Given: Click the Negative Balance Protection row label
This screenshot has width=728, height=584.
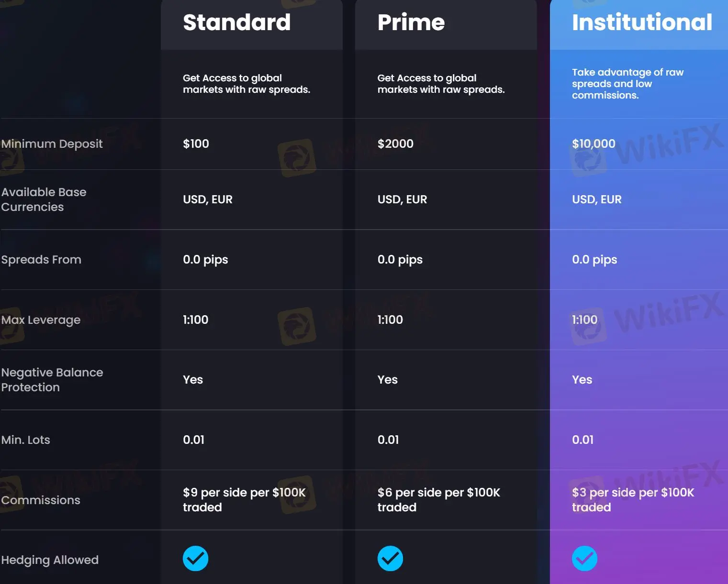Looking at the screenshot, I should pos(52,380).
